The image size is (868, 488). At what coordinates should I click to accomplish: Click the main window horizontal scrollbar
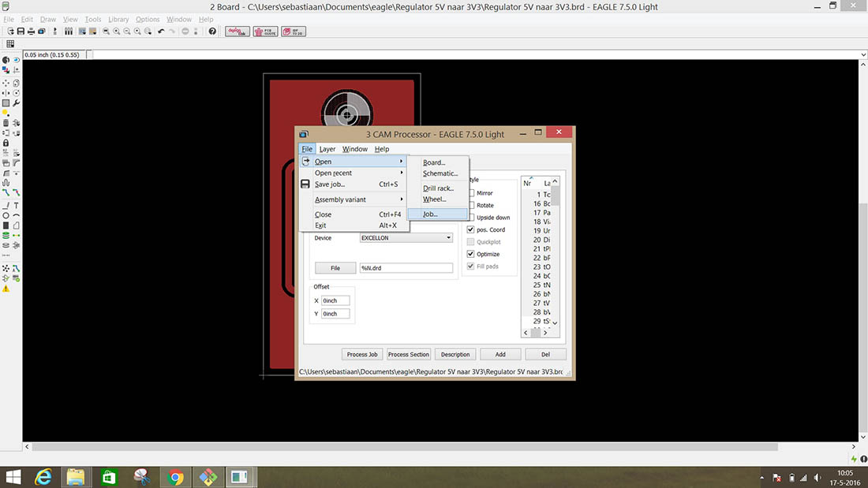click(x=404, y=446)
